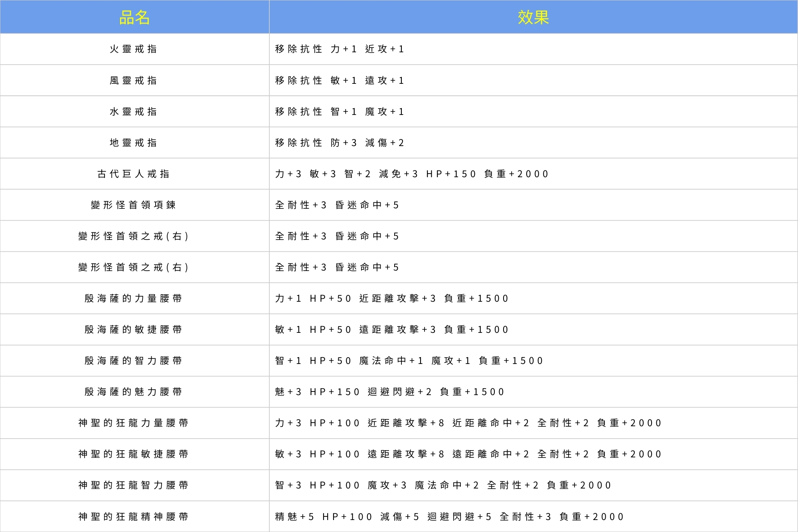Select the 風靈戒指 item name

134,80
